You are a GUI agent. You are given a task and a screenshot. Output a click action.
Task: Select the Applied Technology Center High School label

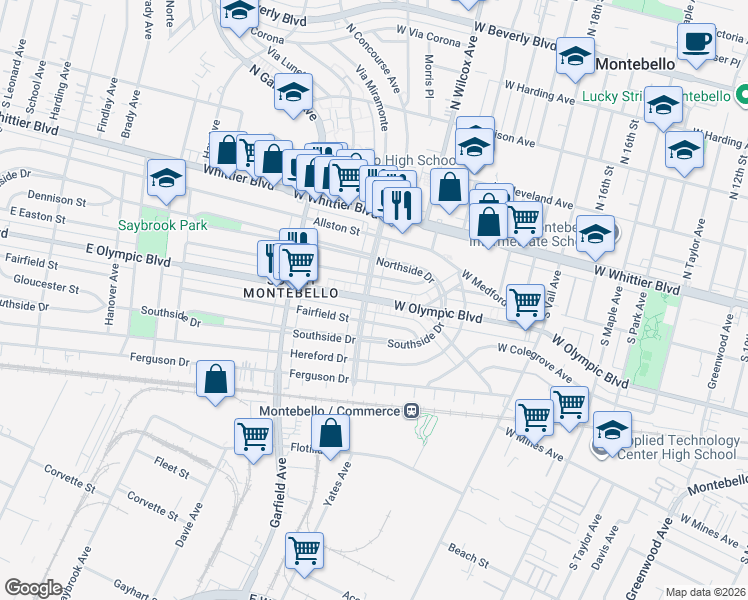[x=678, y=447]
